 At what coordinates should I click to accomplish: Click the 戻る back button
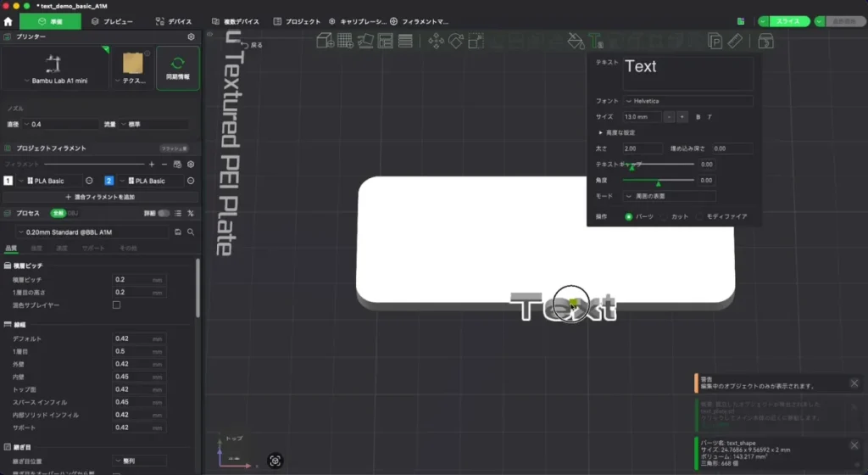[x=253, y=46]
